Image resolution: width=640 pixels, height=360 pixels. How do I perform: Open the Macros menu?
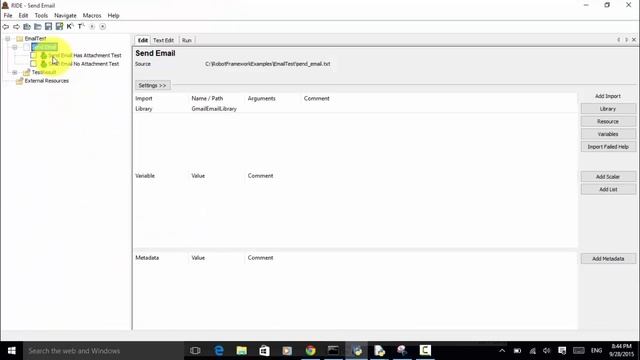point(92,16)
